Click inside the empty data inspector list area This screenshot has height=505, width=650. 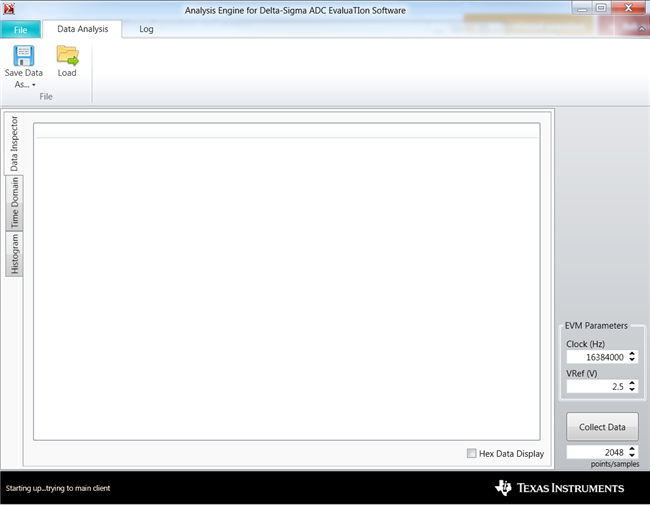pyautogui.click(x=286, y=282)
